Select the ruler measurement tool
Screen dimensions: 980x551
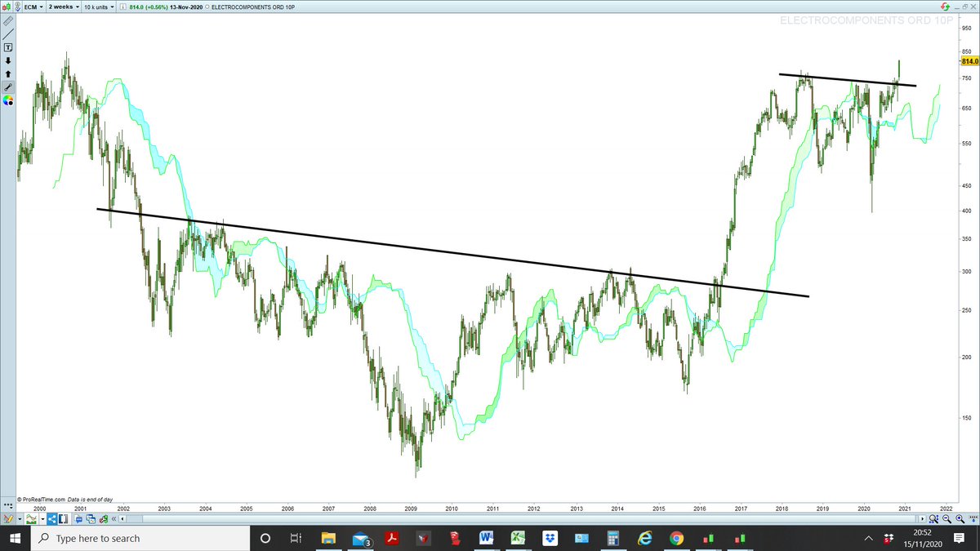[x=8, y=20]
